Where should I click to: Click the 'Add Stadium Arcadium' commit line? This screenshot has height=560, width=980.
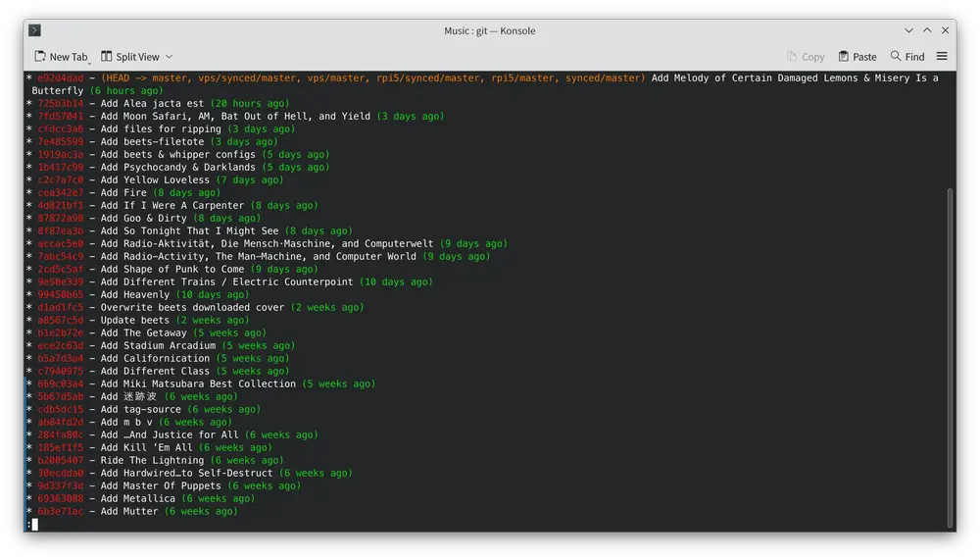[158, 346]
